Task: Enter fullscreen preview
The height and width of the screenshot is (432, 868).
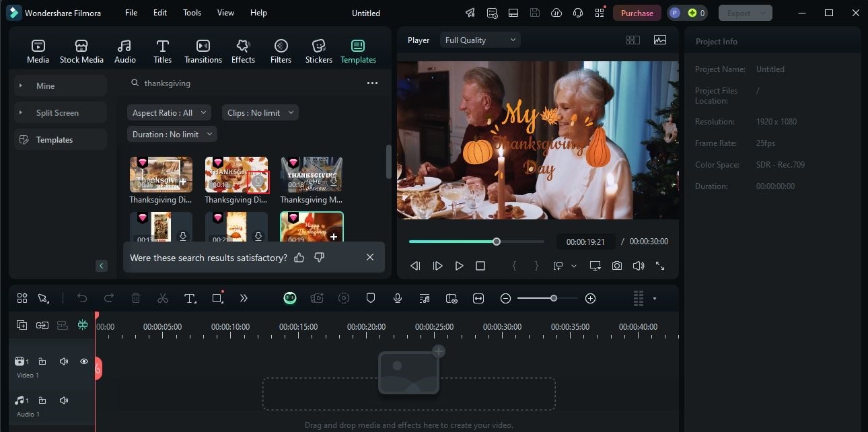Action: click(x=660, y=266)
